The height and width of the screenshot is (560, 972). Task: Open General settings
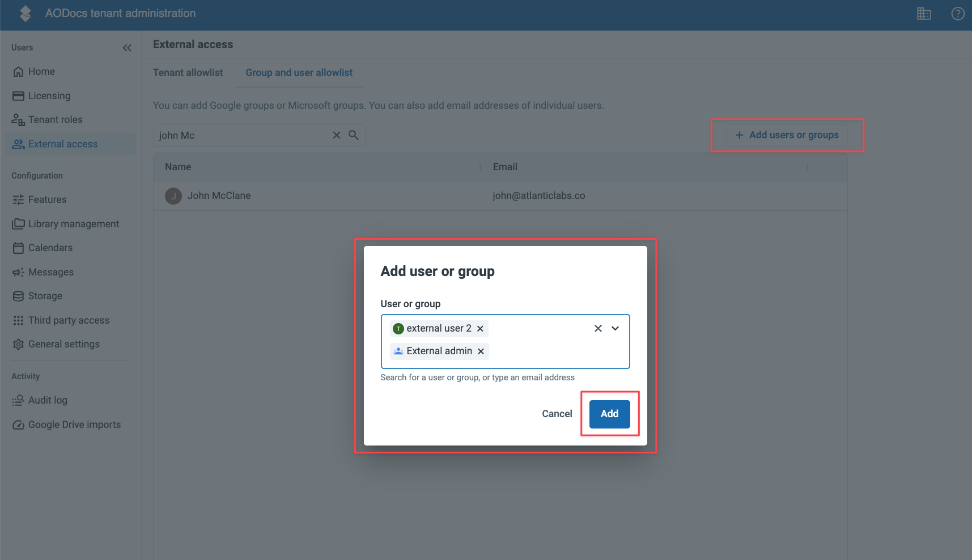click(x=70, y=344)
